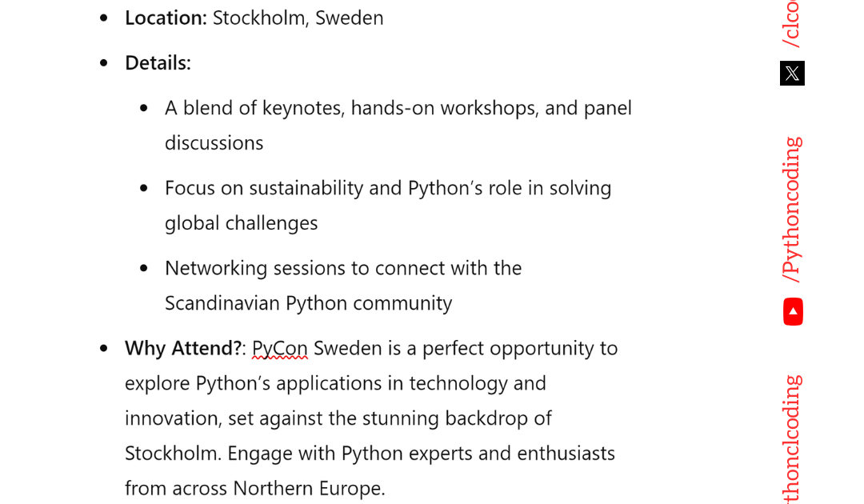Click the bold Details: heading

tap(158, 63)
